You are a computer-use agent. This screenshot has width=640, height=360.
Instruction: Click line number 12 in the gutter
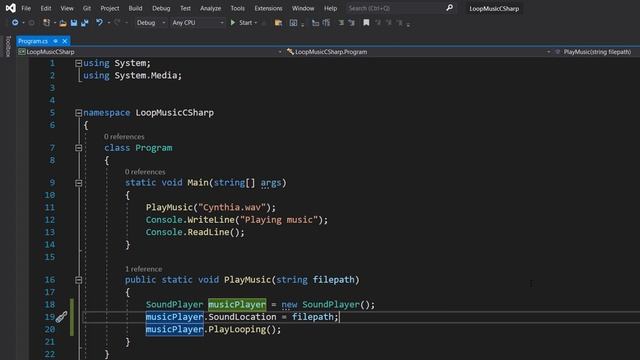point(49,220)
